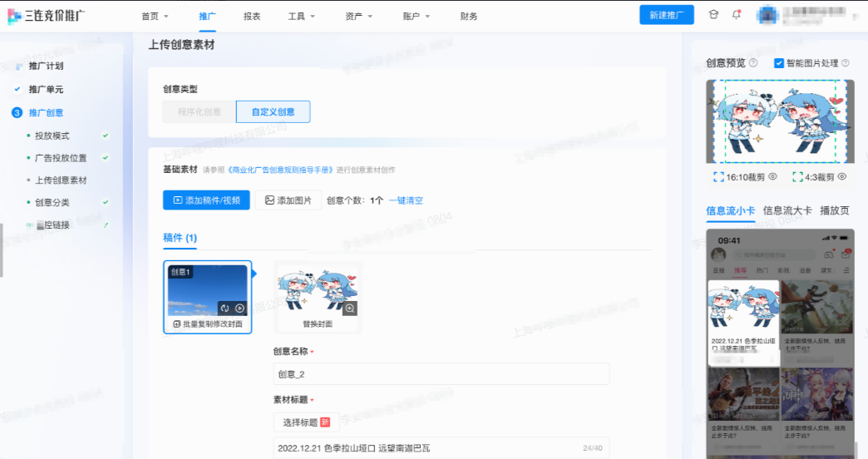
Task: Open the 推广 nav tab
Action: pyautogui.click(x=207, y=16)
